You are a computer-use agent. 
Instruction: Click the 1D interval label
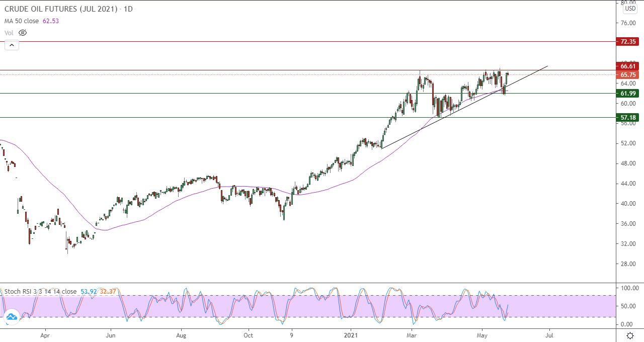(x=128, y=9)
